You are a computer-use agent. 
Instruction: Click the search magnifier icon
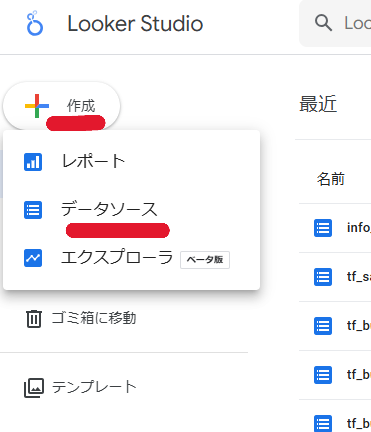tap(323, 23)
